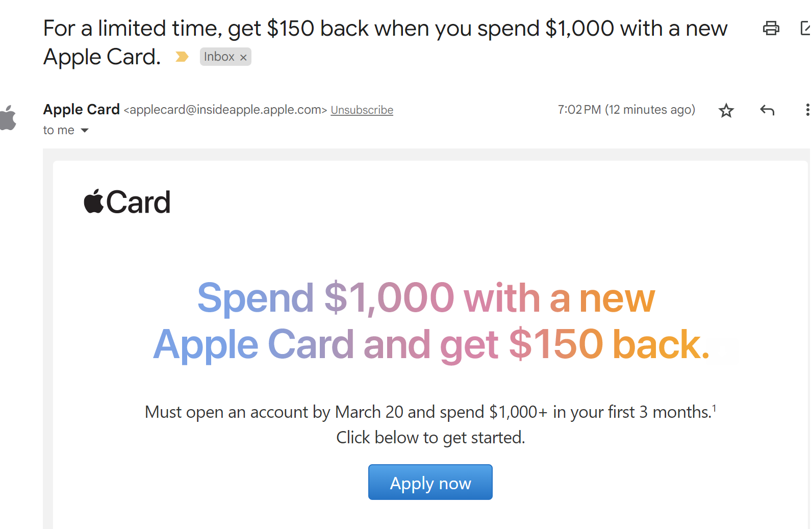Open the three-dot more options icon
Viewport: 812px width, 529px height.
(x=807, y=110)
